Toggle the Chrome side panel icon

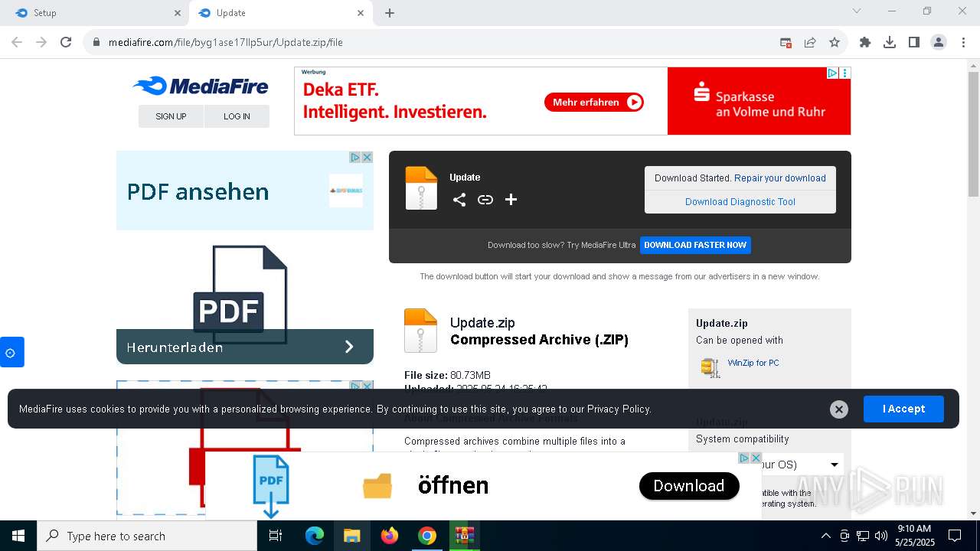click(914, 43)
